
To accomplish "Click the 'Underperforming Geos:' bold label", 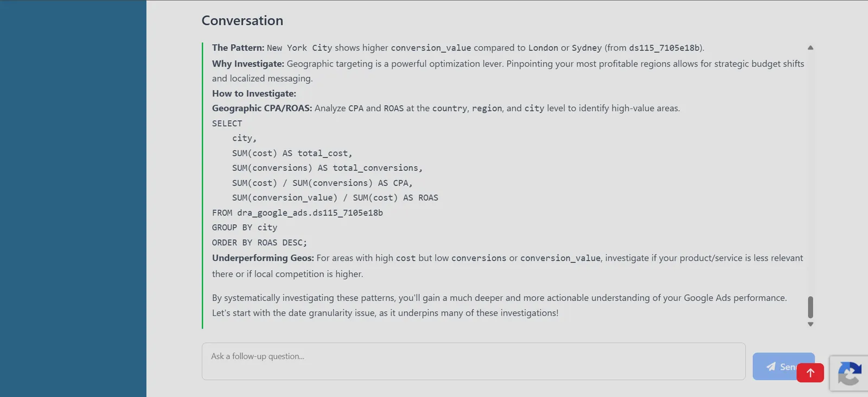I will tap(263, 258).
